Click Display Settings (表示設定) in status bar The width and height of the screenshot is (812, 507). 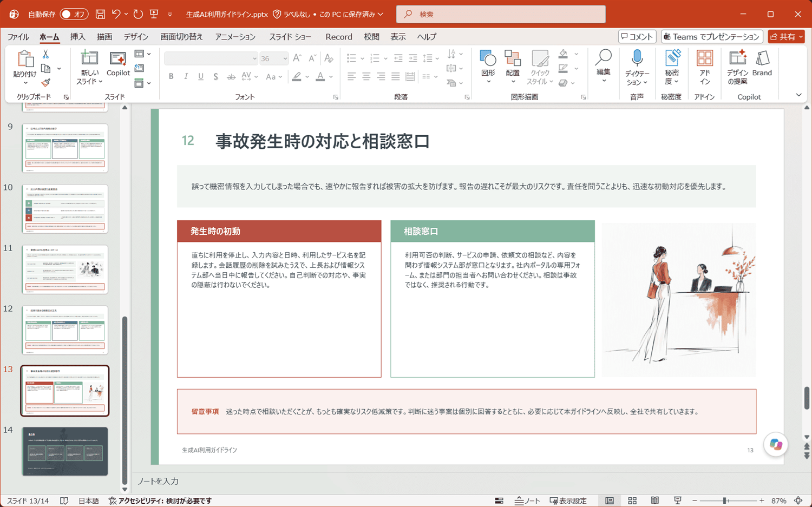coord(568,501)
